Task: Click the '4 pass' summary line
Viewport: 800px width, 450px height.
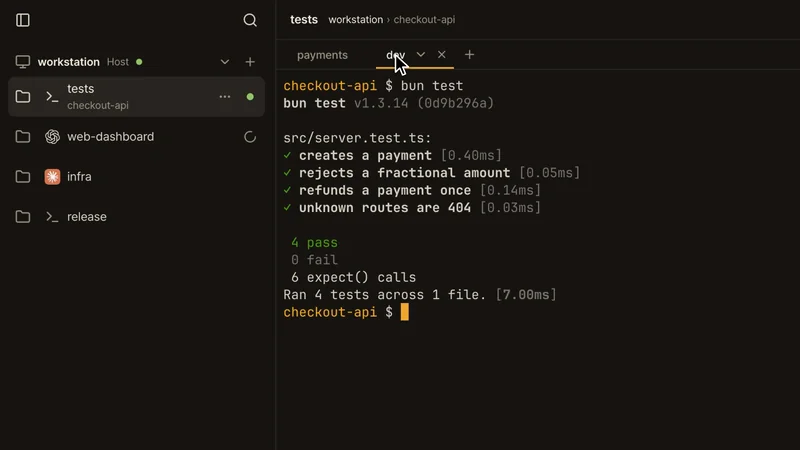Action: 314,242
